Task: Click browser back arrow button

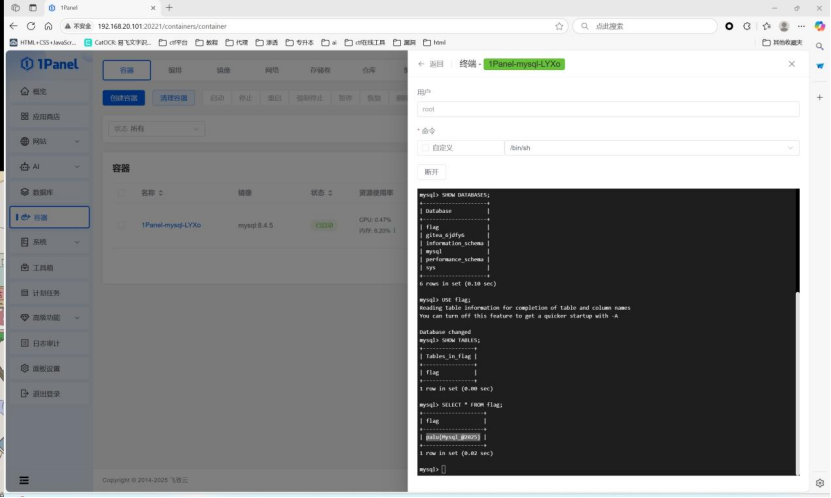Action: 13,26
